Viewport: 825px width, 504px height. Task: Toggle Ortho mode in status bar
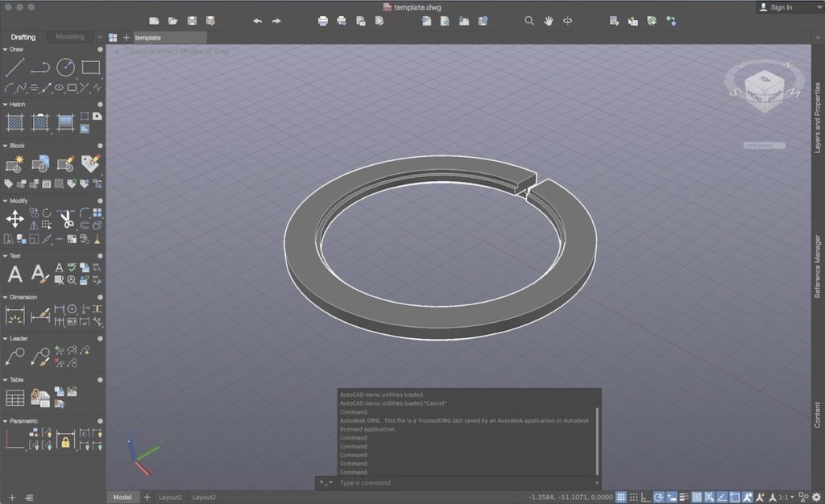(645, 498)
